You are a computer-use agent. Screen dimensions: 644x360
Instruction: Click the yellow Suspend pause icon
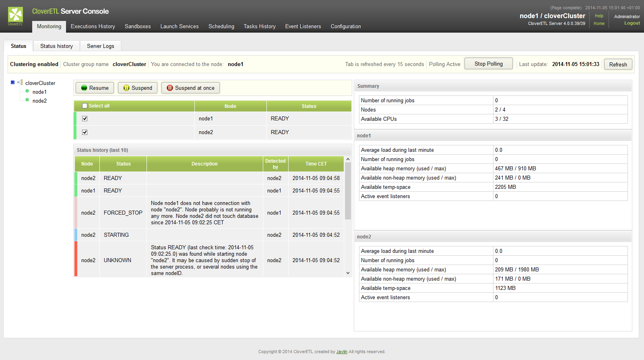pyautogui.click(x=126, y=88)
